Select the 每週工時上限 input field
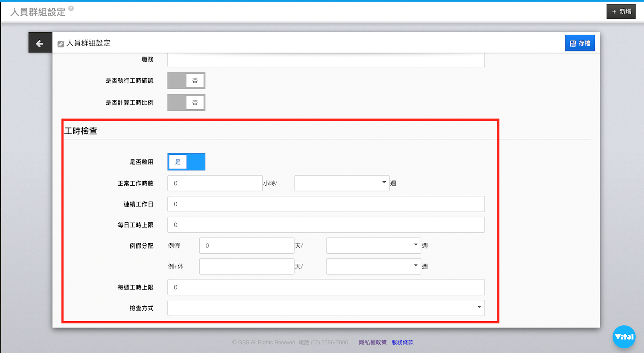This screenshot has height=353, width=644. click(326, 287)
